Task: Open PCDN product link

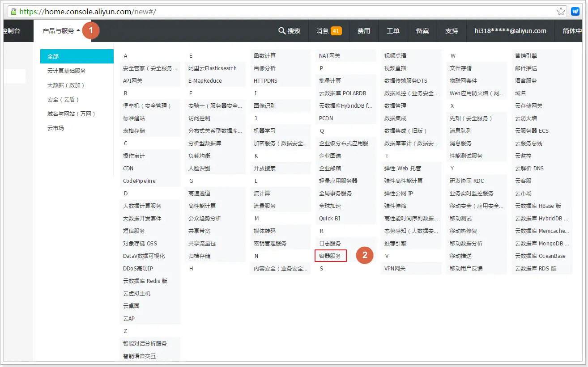Action: [x=326, y=118]
